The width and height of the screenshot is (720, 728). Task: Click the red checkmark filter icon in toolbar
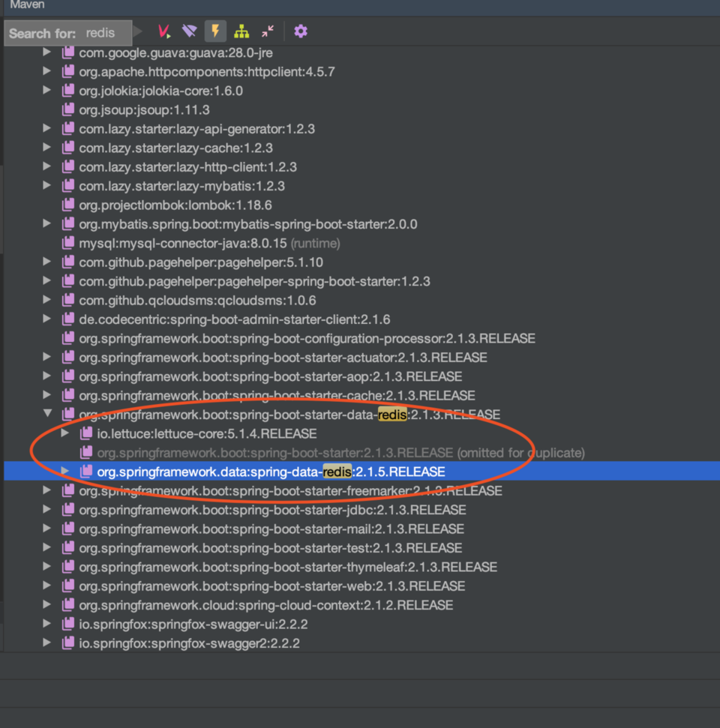[x=163, y=31]
